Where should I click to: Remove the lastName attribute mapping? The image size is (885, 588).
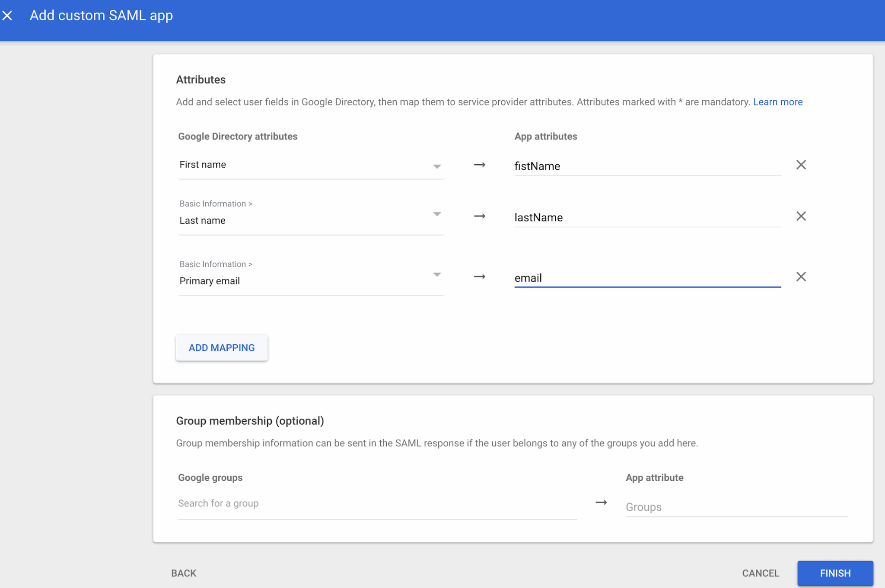tap(800, 216)
